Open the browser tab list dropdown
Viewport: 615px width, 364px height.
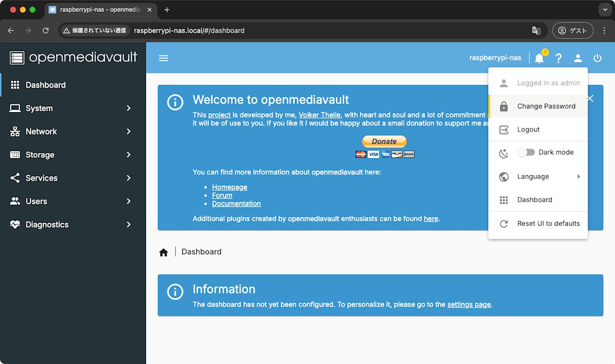point(605,10)
